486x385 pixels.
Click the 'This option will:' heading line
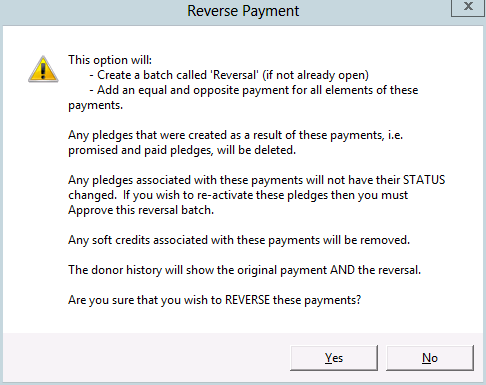coord(110,60)
